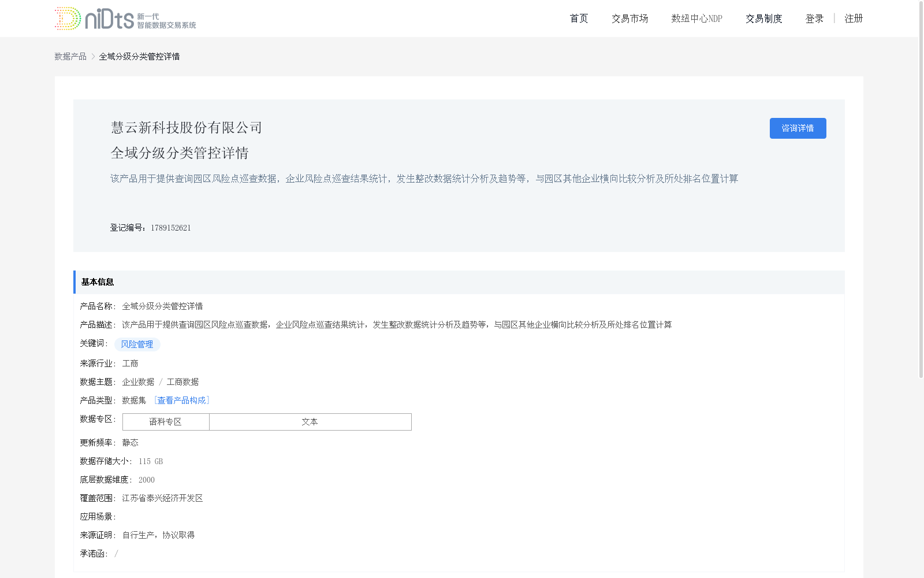
Task: Click the 语料专区 table cell
Action: [166, 422]
